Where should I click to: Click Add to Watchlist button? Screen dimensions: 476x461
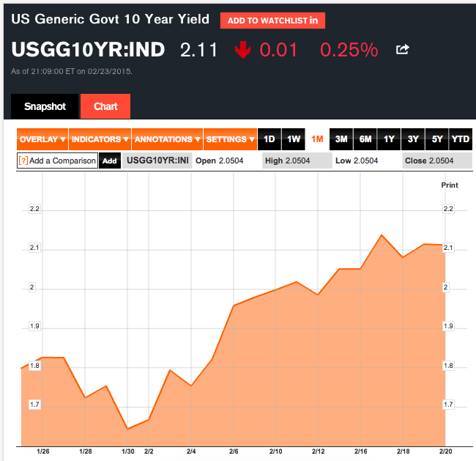[272, 21]
